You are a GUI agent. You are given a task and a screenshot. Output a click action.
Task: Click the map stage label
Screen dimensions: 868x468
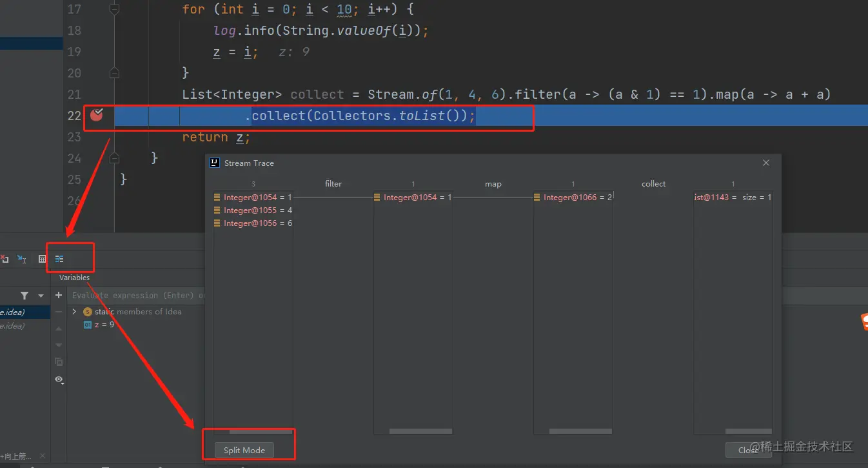tap(493, 184)
